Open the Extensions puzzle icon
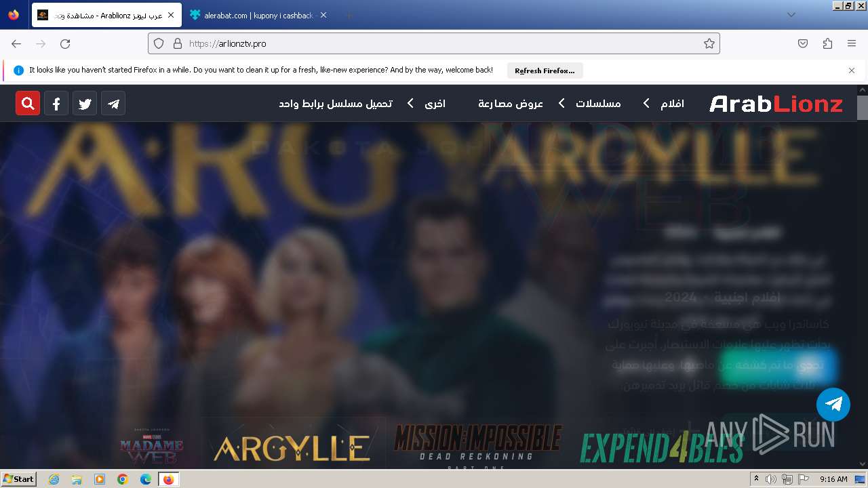 [x=827, y=43]
